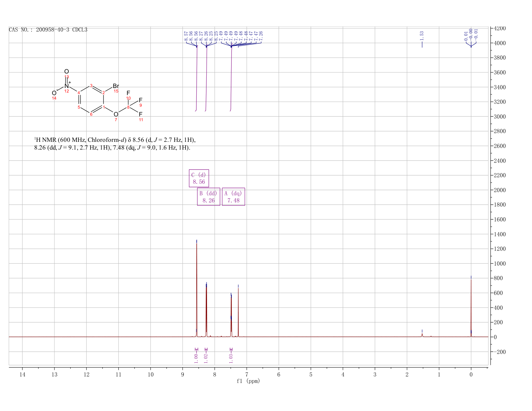Click the water peak near 1.5 ppm
This screenshot has width=532, height=411.
[422, 335]
